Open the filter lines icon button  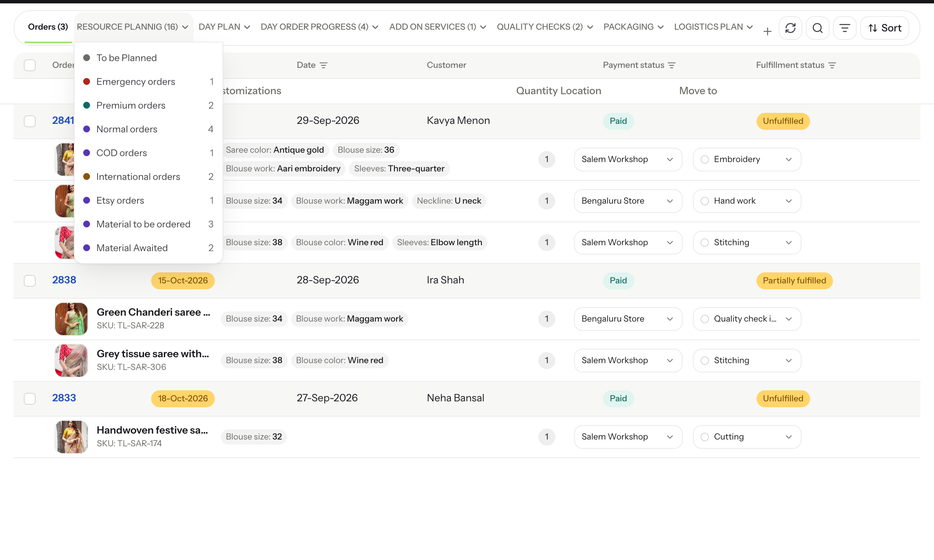coord(844,28)
